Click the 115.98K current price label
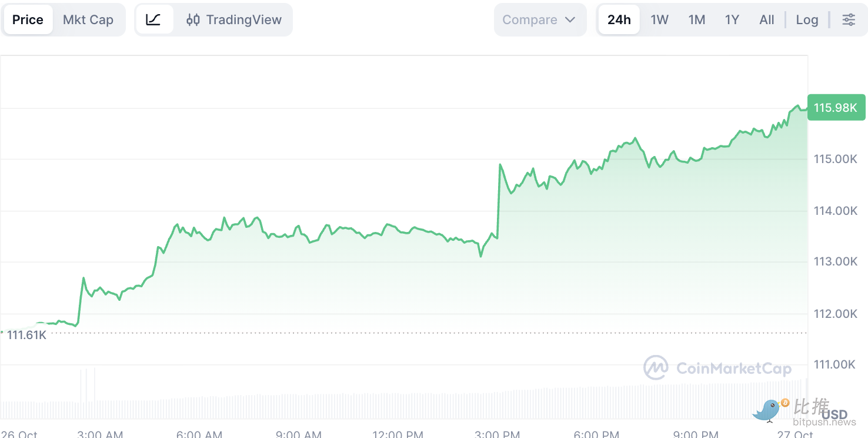This screenshot has height=438, width=868. coord(836,108)
